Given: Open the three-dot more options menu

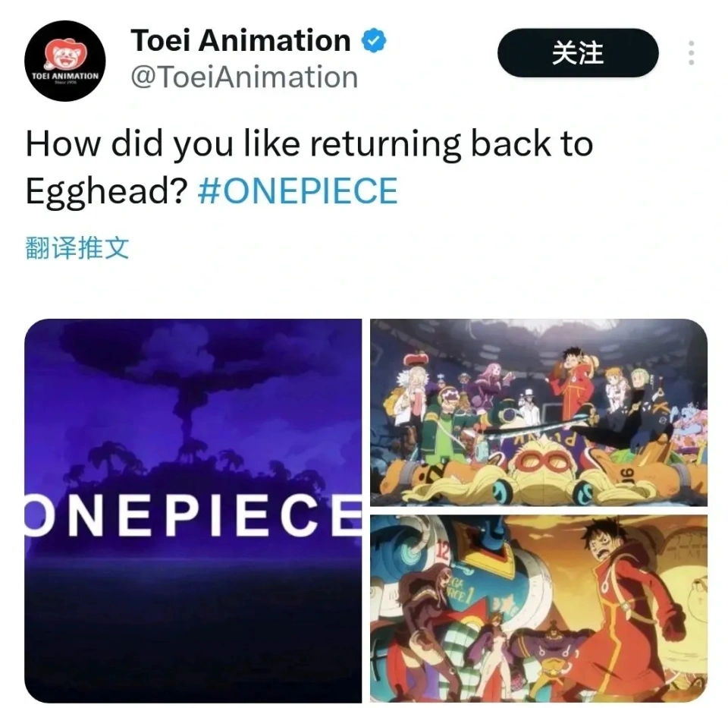Looking at the screenshot, I should click(x=691, y=52).
